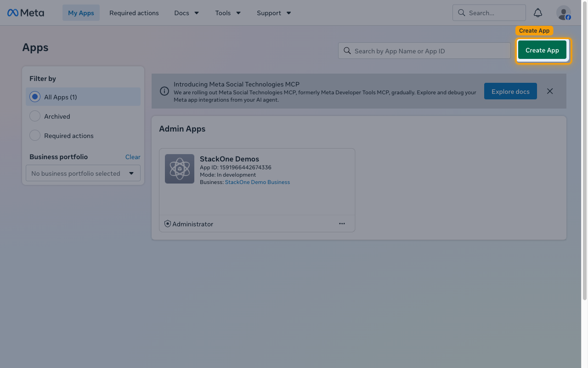
Task: Open StackOne Demos app options ellipsis
Action: 342,224
